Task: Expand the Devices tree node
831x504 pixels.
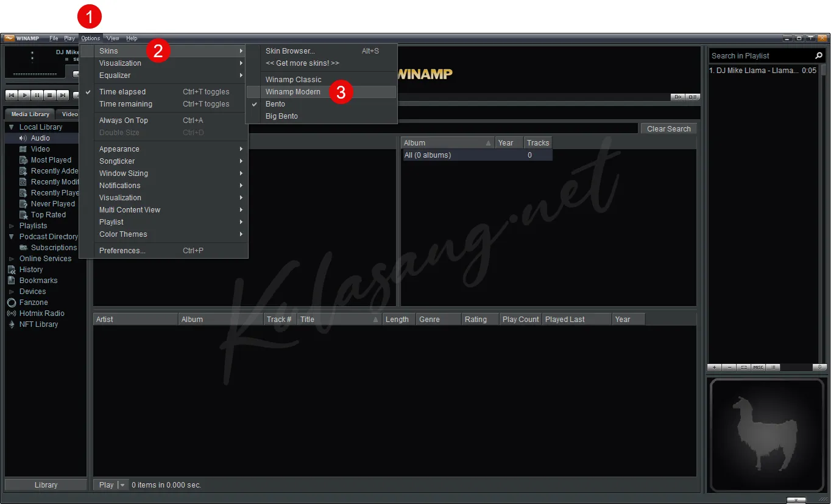Action: (x=12, y=292)
